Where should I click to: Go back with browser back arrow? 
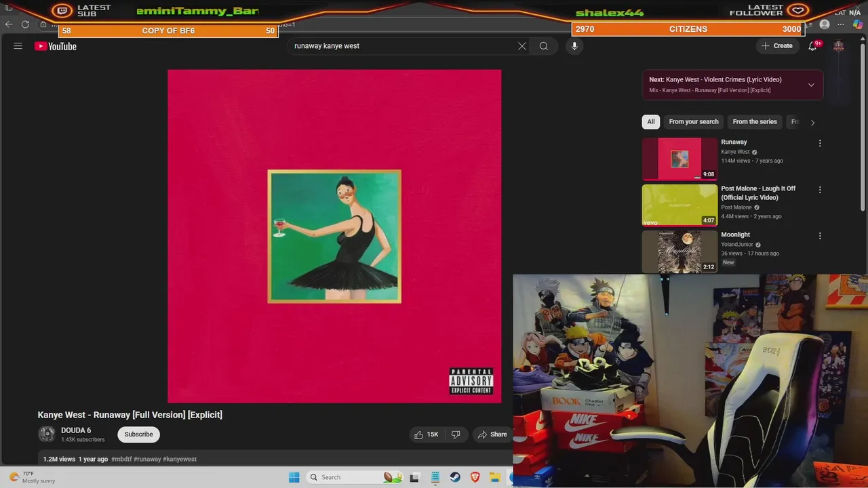coord(9,24)
